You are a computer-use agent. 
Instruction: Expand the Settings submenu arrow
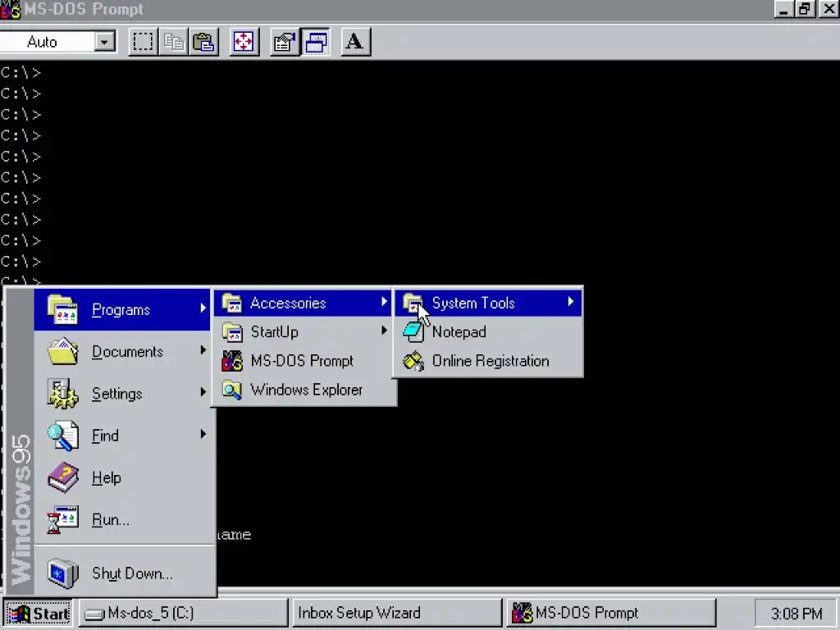[203, 392]
